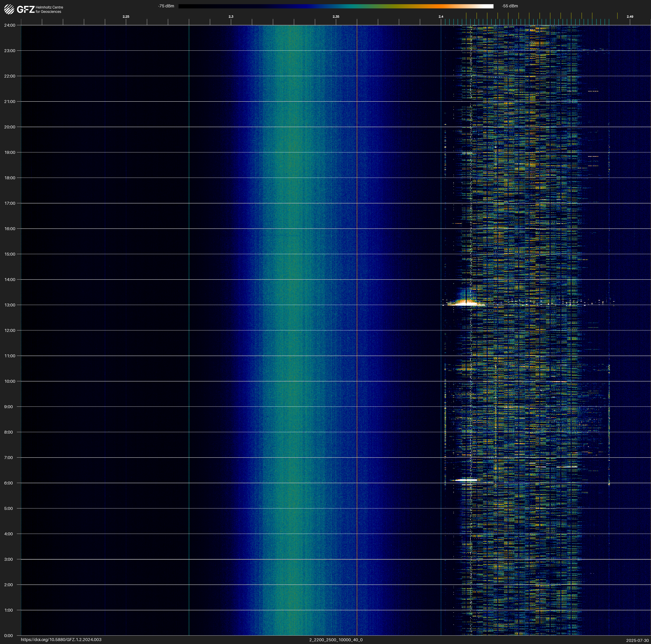This screenshot has height=644, width=651.
Task: Click the 18:00 time axis label
Action: click(x=10, y=178)
